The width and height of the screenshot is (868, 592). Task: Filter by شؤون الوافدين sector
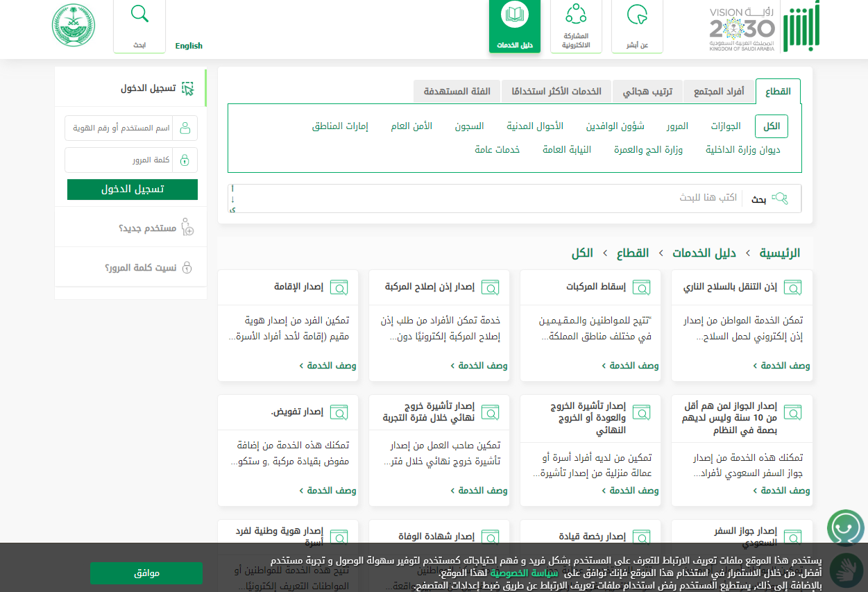tap(615, 126)
